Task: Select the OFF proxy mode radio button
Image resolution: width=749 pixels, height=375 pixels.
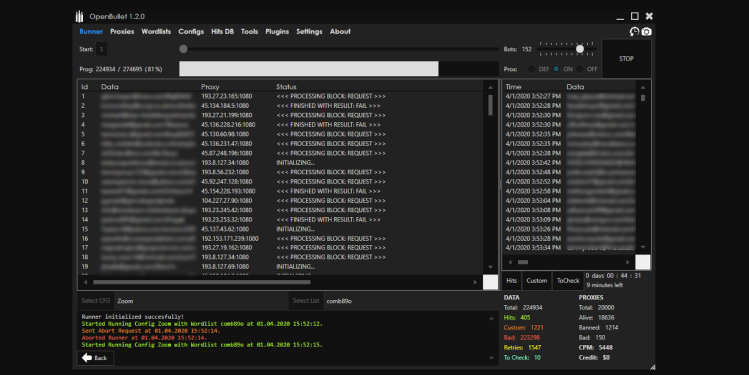Action: click(x=579, y=69)
